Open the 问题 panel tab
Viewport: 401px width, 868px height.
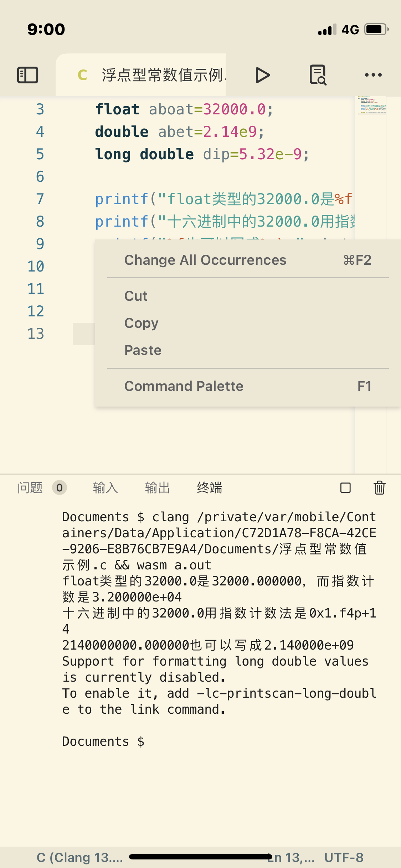coord(31,488)
